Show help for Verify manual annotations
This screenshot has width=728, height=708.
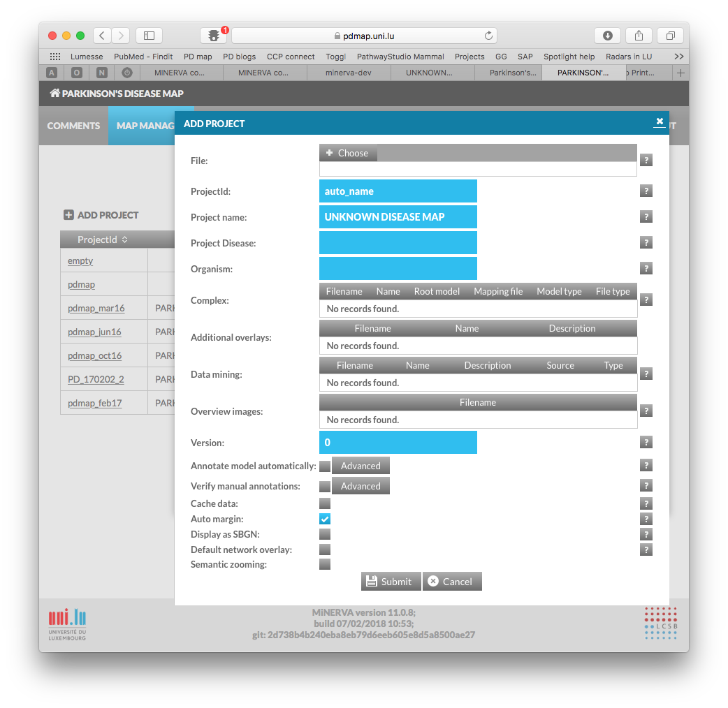coord(646,486)
